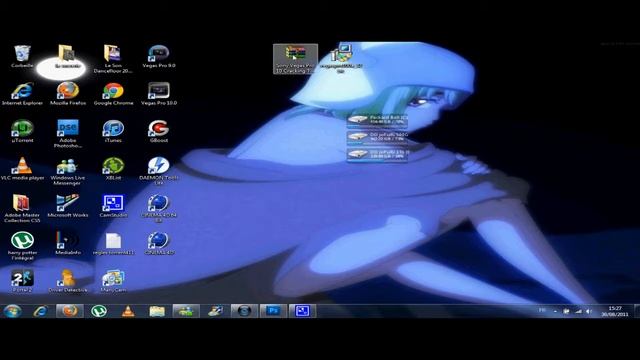Open Adobe Photoshop Elements desktop shortcut

[68, 133]
